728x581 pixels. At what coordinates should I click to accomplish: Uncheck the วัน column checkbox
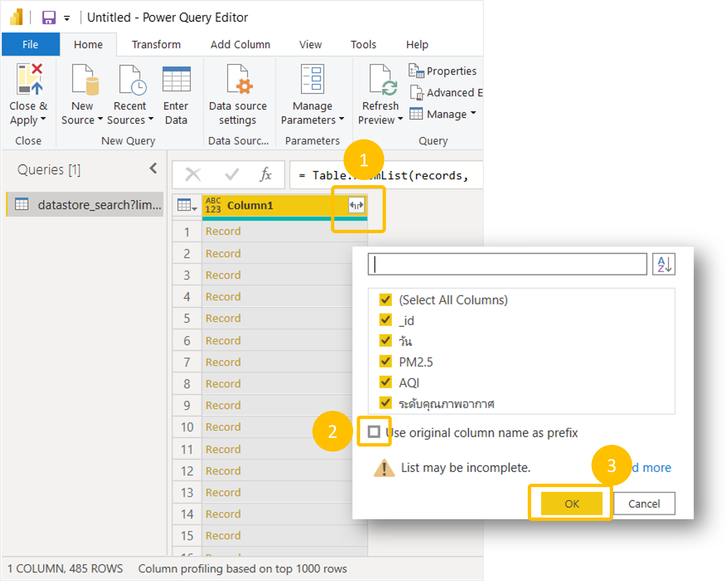tap(385, 341)
